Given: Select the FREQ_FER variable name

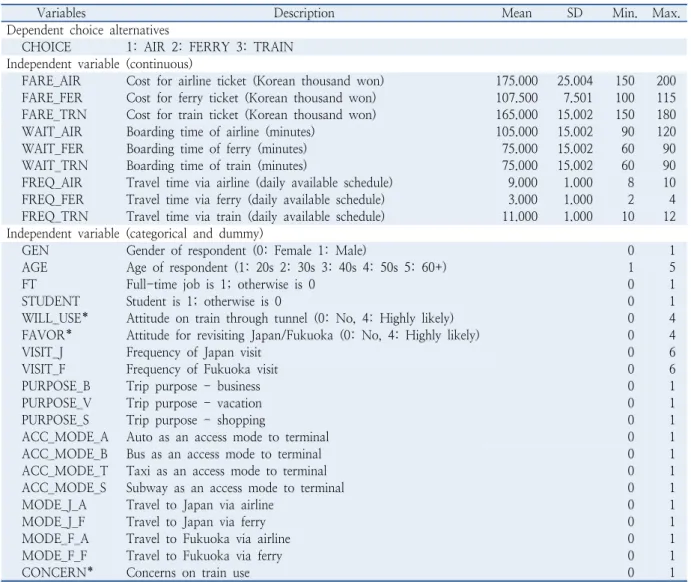Looking at the screenshot, I should [52, 200].
